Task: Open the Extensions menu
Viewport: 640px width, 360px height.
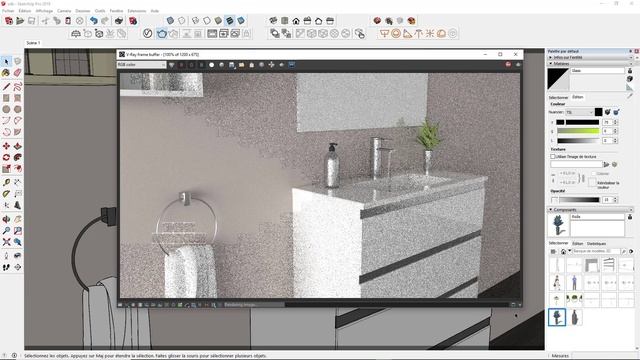Action: [137, 11]
